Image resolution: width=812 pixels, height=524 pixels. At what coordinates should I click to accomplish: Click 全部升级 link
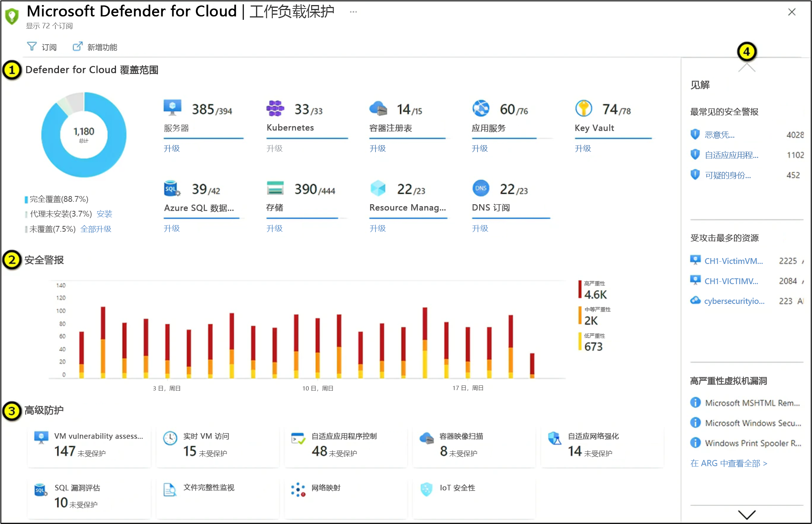pos(96,229)
